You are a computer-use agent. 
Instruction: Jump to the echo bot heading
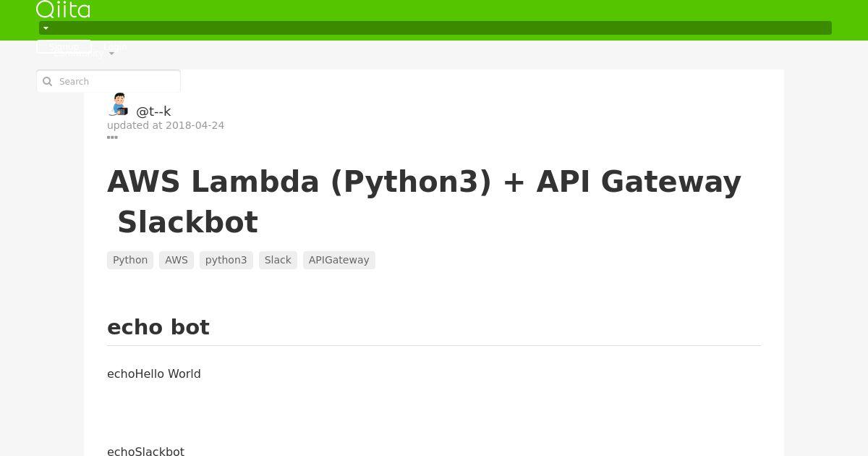158,327
